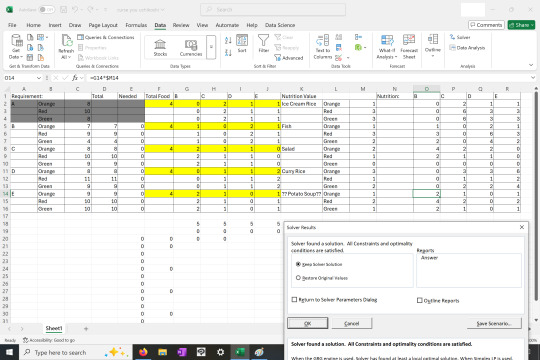Click Cancel in Solver Results

352,323
